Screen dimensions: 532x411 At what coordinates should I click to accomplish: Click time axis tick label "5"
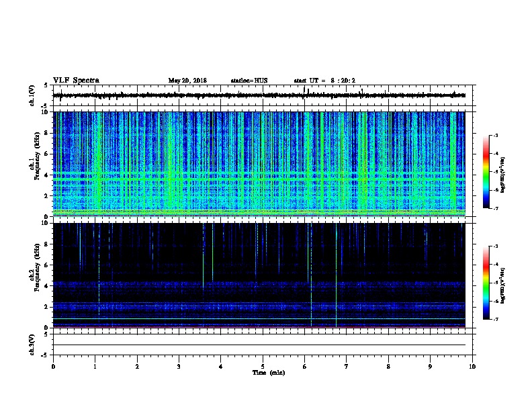[263, 367]
